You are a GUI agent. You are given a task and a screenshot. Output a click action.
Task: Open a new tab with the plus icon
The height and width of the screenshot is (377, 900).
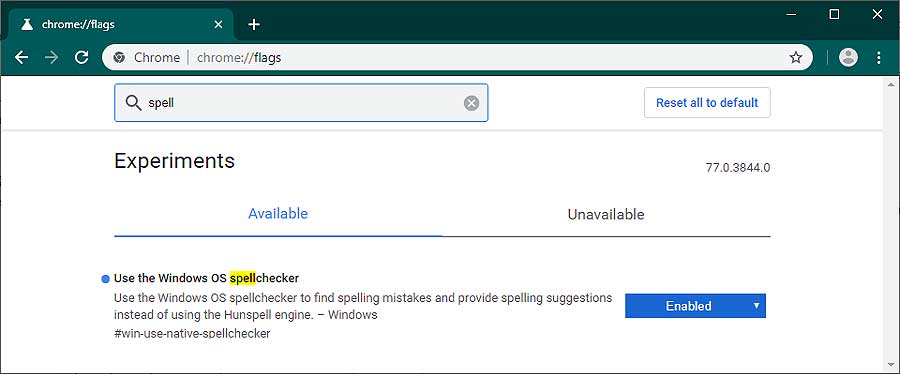pyautogui.click(x=254, y=25)
